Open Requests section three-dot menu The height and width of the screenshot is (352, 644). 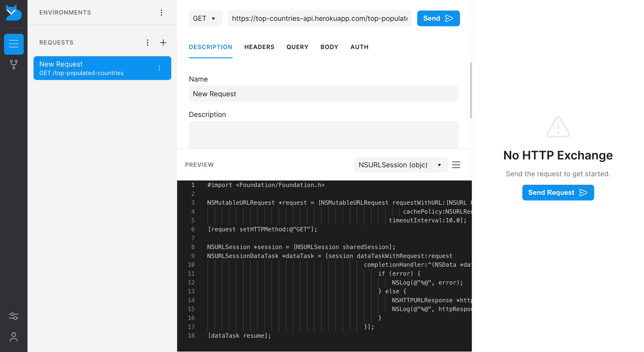(148, 43)
